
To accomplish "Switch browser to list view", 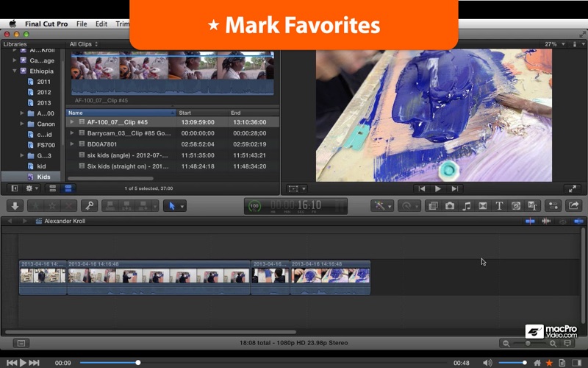I will point(68,188).
